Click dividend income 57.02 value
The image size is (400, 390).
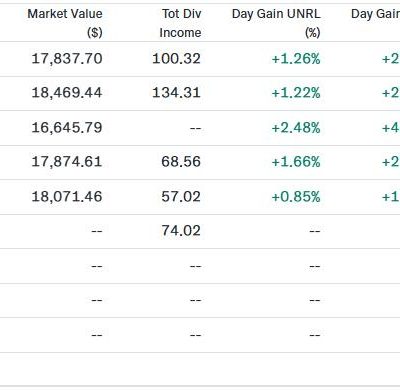pyautogui.click(x=181, y=196)
